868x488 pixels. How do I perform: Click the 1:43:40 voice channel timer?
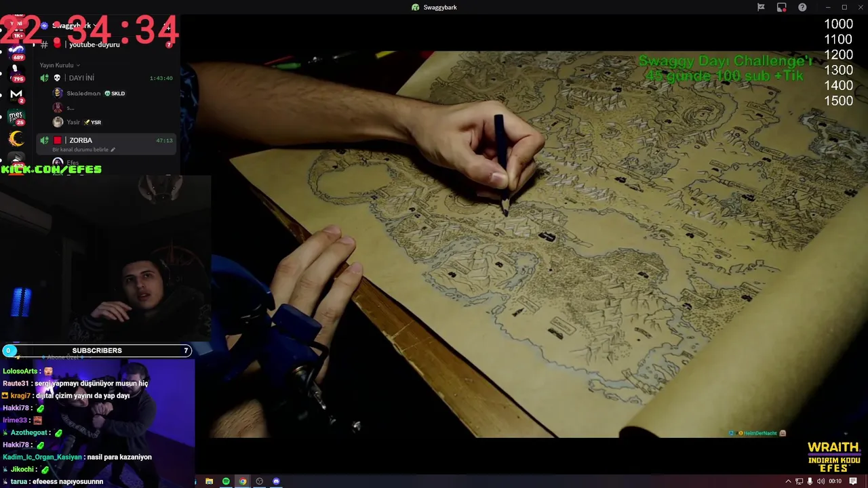point(161,78)
